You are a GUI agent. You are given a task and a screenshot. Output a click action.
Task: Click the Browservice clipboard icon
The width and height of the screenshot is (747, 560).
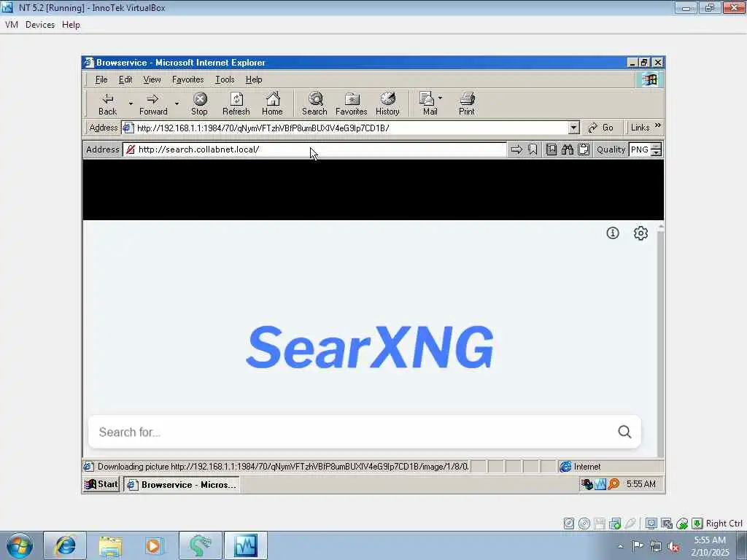point(584,149)
